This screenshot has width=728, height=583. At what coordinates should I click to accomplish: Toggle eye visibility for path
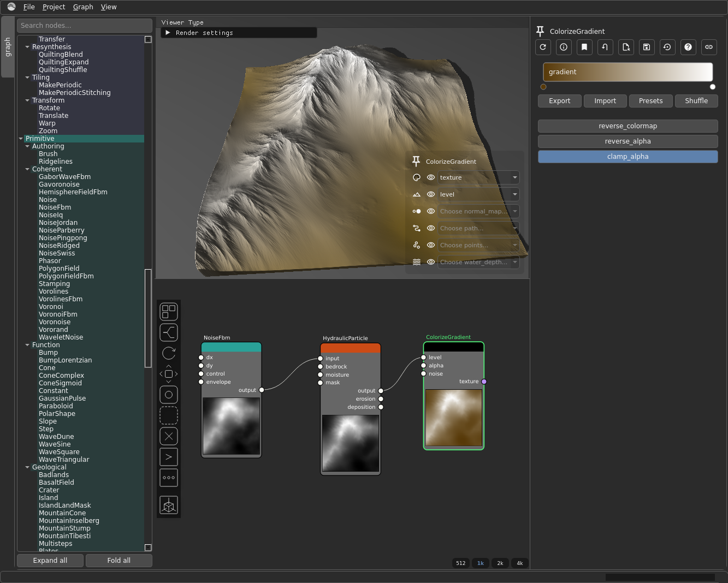[x=431, y=228]
